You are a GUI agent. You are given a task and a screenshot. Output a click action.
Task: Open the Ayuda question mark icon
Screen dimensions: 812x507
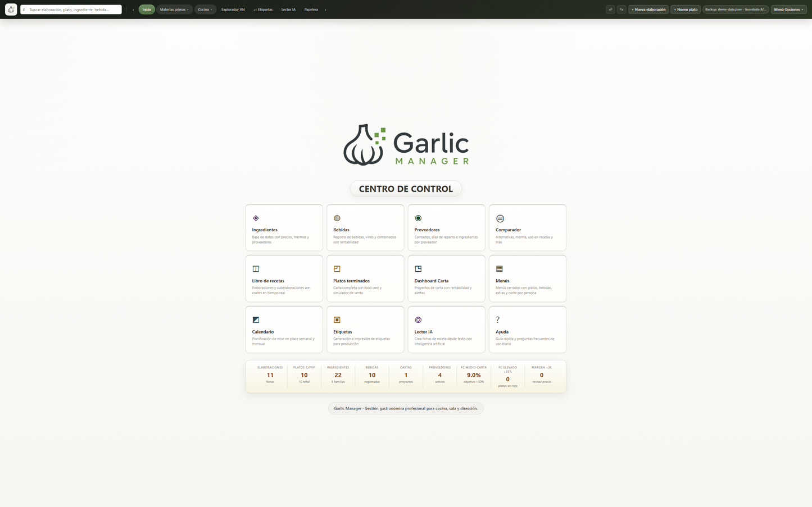tap(498, 319)
